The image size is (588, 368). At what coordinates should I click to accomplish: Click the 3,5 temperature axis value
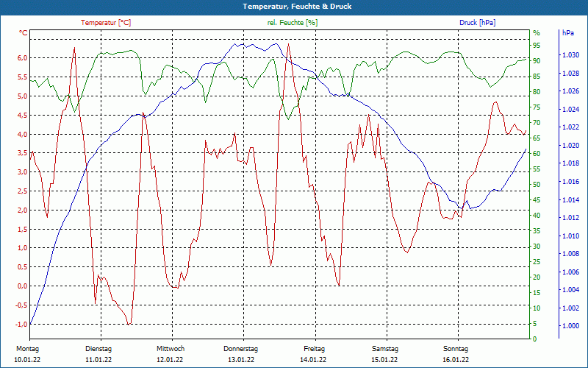pyautogui.click(x=23, y=153)
